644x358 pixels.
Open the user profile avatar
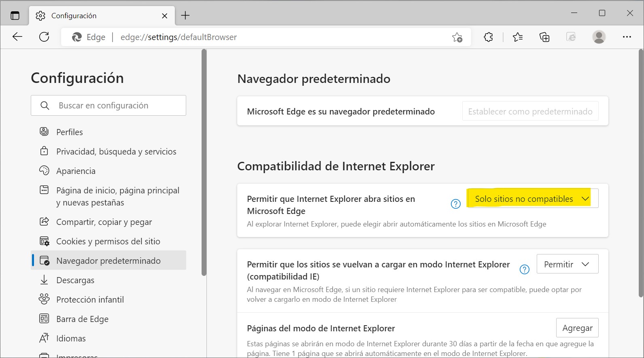click(x=599, y=37)
